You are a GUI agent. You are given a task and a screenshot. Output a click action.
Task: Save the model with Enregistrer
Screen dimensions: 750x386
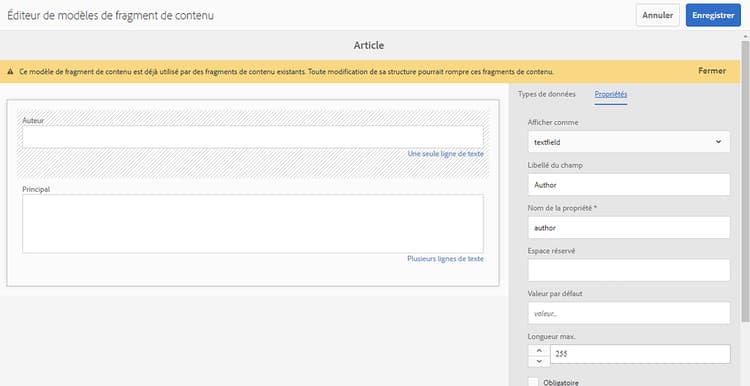coord(713,15)
